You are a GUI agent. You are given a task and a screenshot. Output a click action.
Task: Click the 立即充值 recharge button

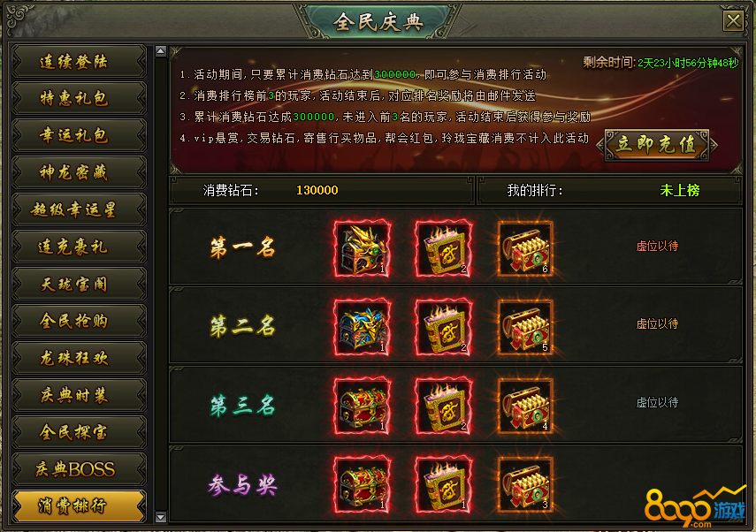click(657, 145)
